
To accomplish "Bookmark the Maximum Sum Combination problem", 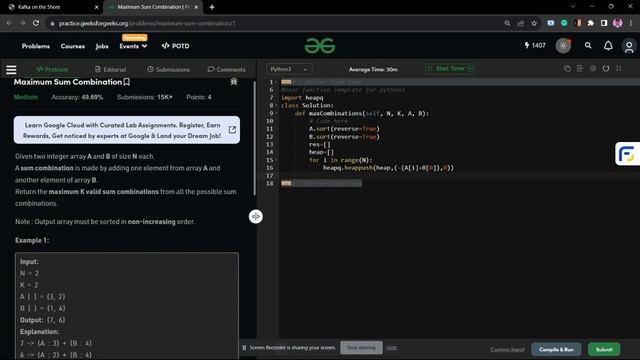I will tap(127, 82).
